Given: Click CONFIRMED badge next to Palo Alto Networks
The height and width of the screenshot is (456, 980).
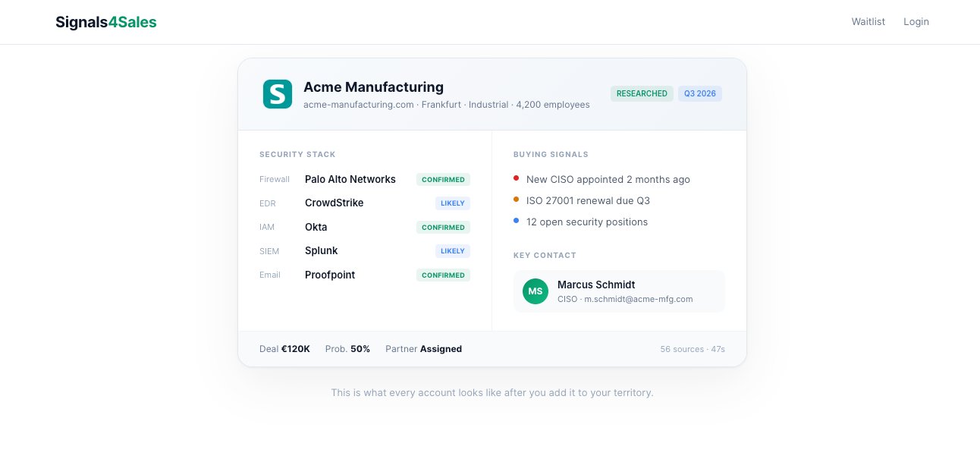Looking at the screenshot, I should tap(443, 180).
